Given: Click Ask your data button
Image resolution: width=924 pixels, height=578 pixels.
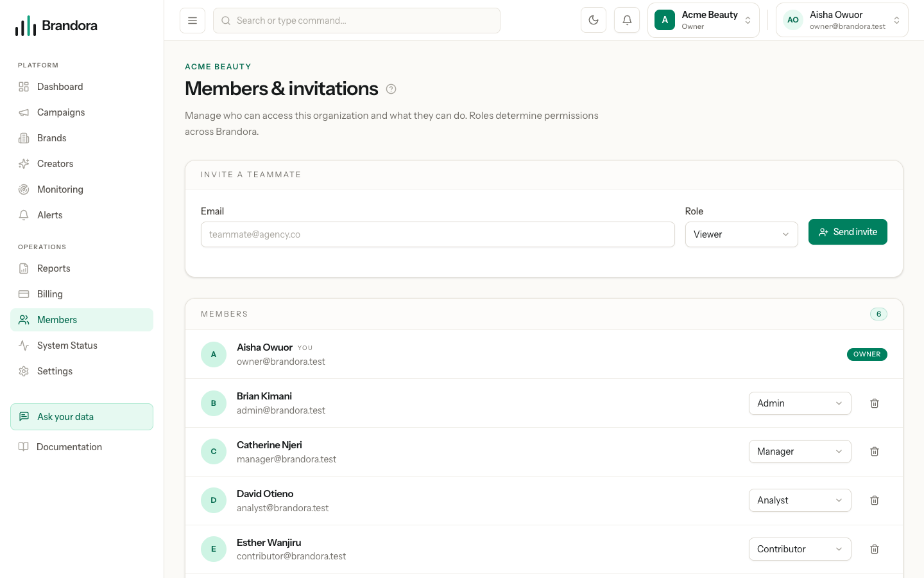Looking at the screenshot, I should tap(81, 417).
